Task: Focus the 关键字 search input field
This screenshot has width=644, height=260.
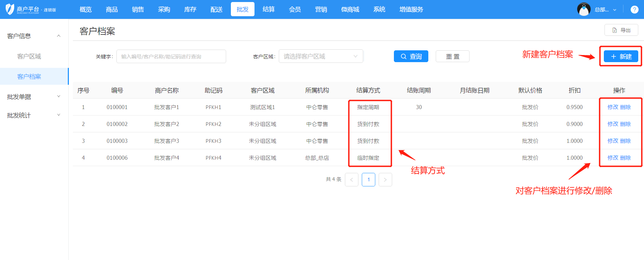Action: pos(171,56)
